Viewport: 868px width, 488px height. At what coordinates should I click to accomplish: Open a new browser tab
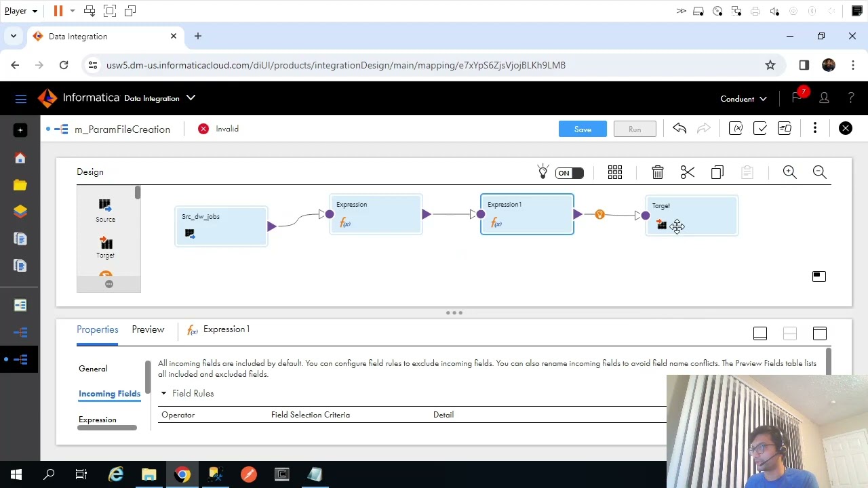198,36
